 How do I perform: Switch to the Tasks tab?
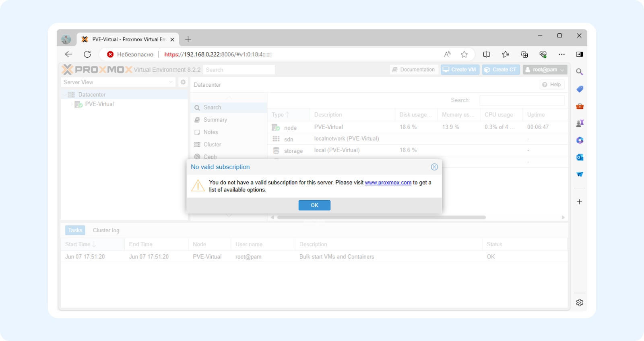click(x=75, y=230)
